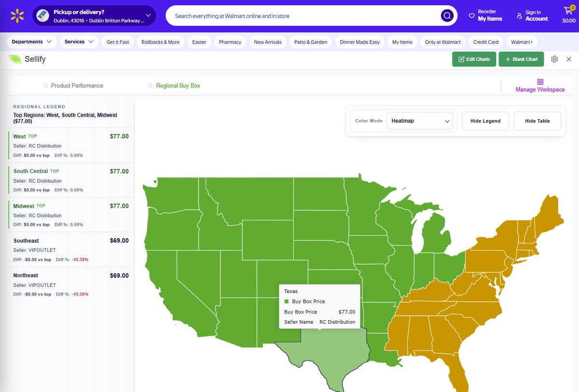579x392 pixels.
Task: Click drag handle beside Regional Buy Box
Action: 151,85
